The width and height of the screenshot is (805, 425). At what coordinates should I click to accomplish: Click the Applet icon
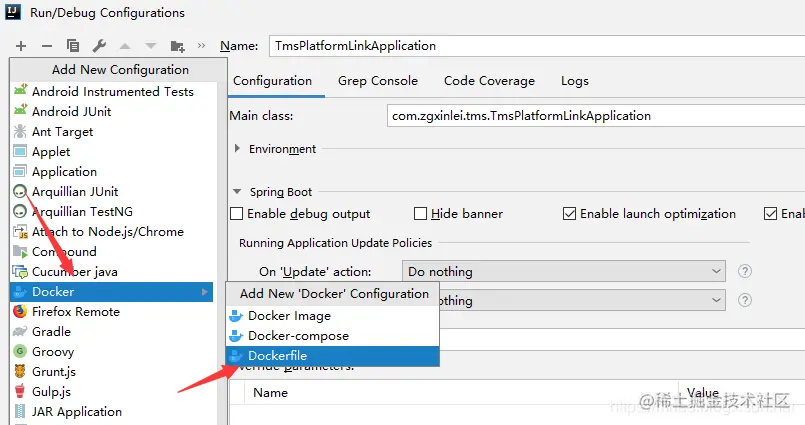20,151
